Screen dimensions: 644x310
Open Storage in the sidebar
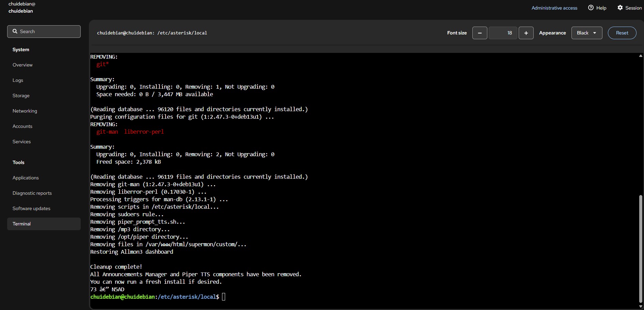[21, 95]
